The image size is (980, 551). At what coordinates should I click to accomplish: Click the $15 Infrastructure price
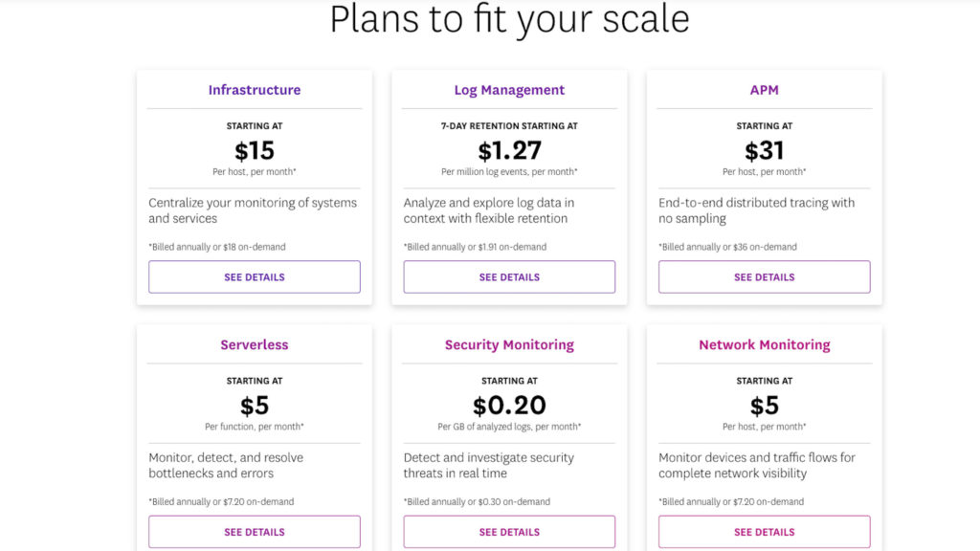click(255, 150)
